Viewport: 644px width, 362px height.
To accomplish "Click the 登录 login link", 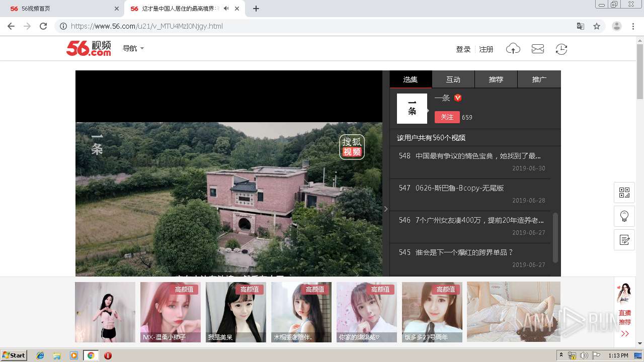I will click(x=463, y=49).
